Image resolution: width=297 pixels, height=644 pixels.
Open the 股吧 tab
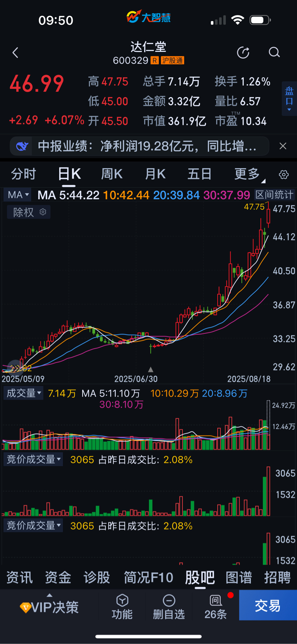pyautogui.click(x=200, y=577)
